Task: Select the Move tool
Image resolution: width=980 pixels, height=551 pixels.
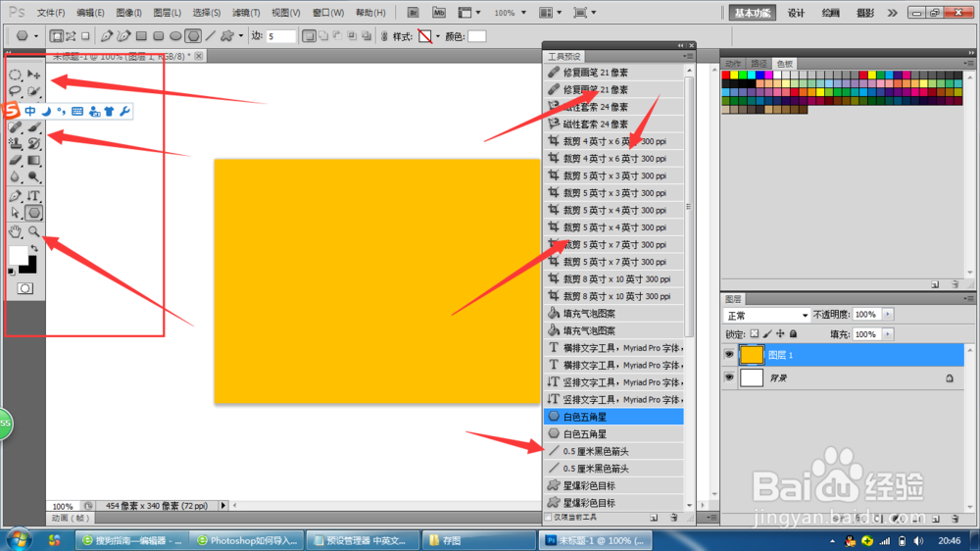Action: pos(33,75)
